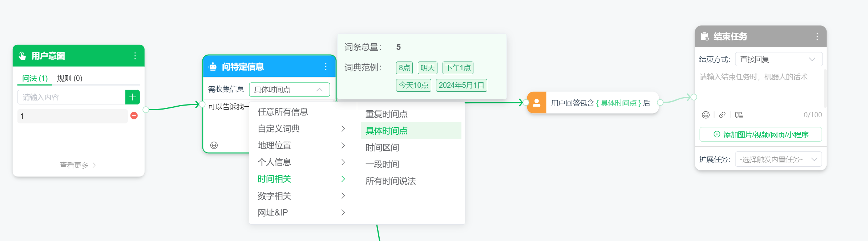868x241 pixels.
Task: Remove phrase 1 with red minus icon
Action: [134, 116]
